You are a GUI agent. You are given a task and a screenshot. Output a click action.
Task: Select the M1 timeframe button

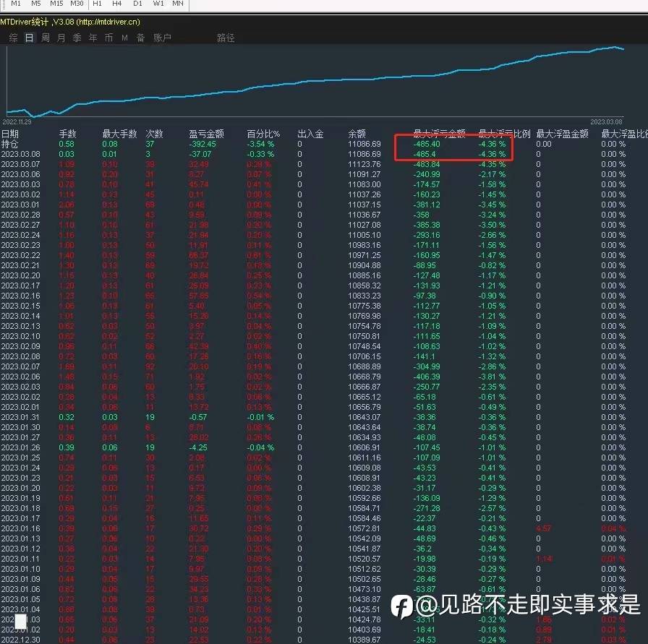point(16,4)
